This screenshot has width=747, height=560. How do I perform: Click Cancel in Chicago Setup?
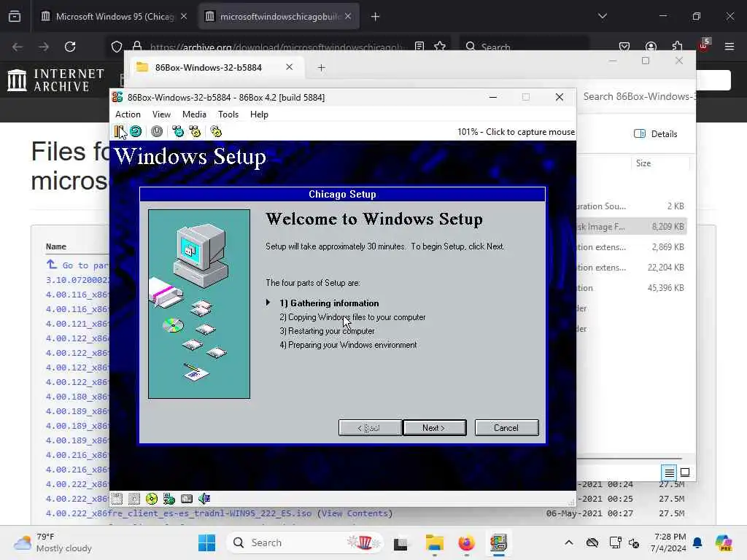coord(506,427)
